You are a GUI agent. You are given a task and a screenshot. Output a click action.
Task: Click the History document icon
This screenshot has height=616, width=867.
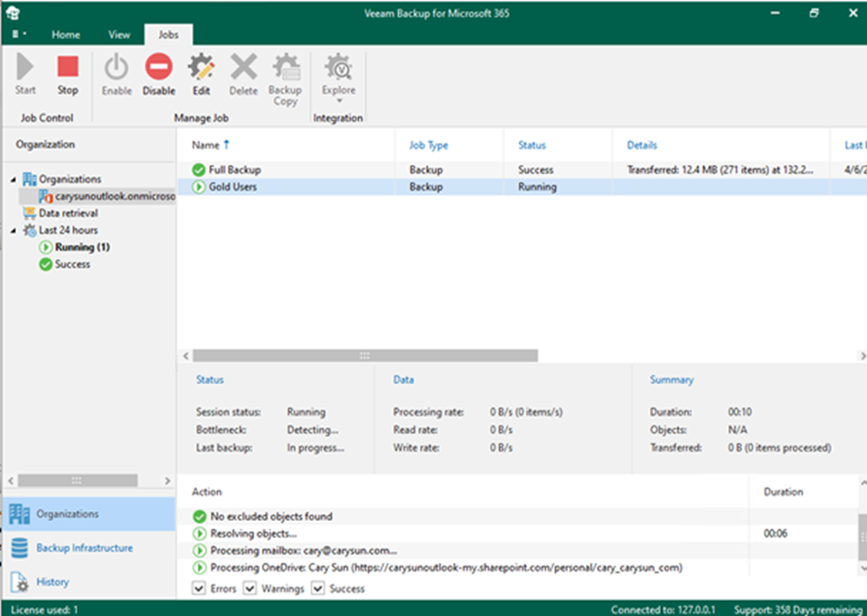[x=19, y=582]
